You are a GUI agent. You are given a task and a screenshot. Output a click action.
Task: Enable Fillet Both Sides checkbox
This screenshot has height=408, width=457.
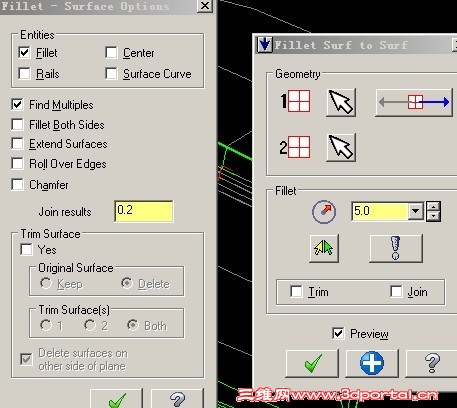(x=17, y=125)
